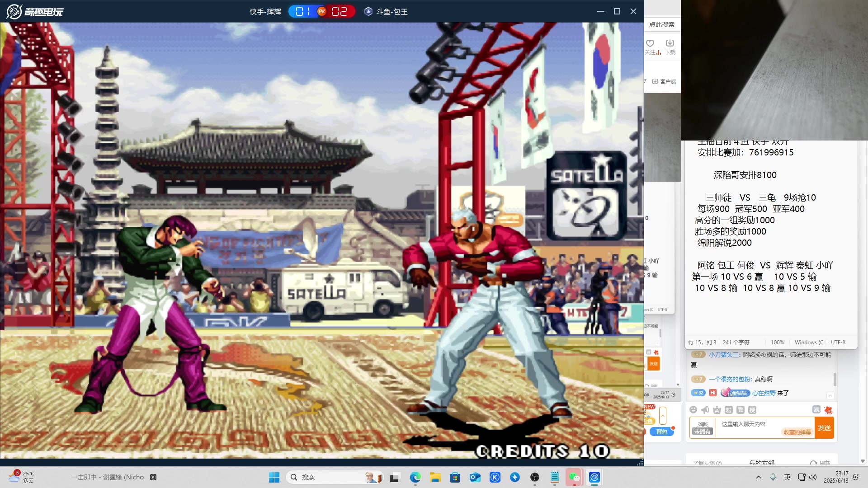
Task: Open Task View on the taskbar
Action: (395, 477)
